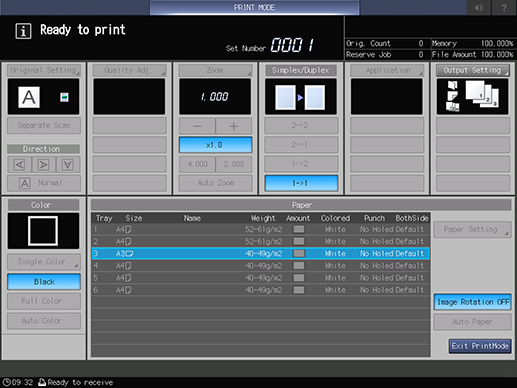This screenshot has width=517, height=388.
Task: Select tray 3 A3 paper row
Action: [x=260, y=254]
